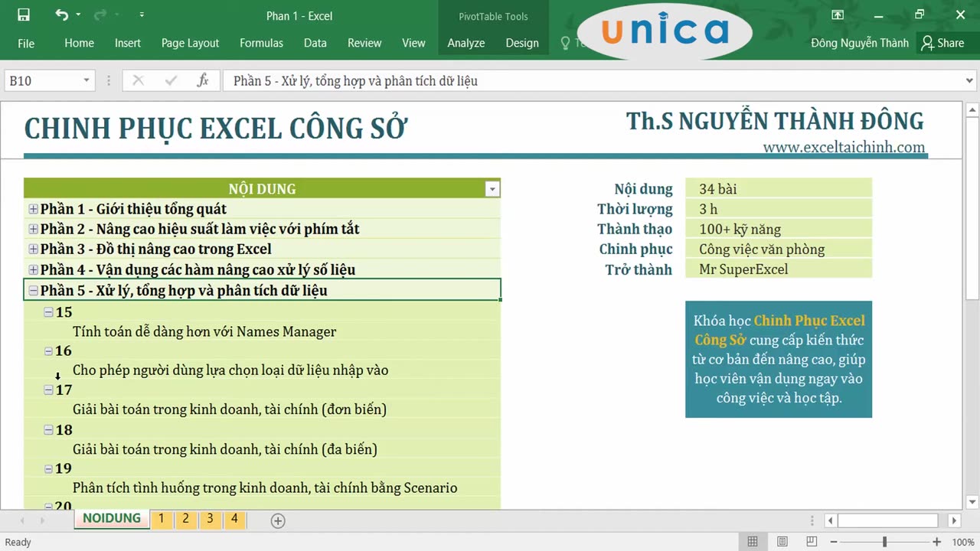The height and width of the screenshot is (551, 980).
Task: Select the cell ending in (đa biến)
Action: pyautogui.click(x=263, y=449)
